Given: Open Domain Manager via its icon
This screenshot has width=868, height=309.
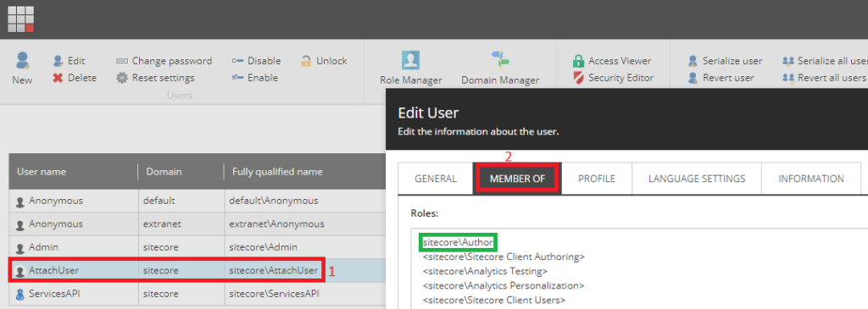Looking at the screenshot, I should coord(500,60).
